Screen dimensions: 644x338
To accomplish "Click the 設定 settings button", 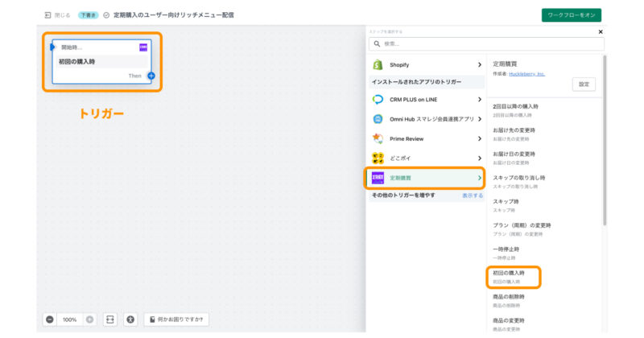I will 584,84.
